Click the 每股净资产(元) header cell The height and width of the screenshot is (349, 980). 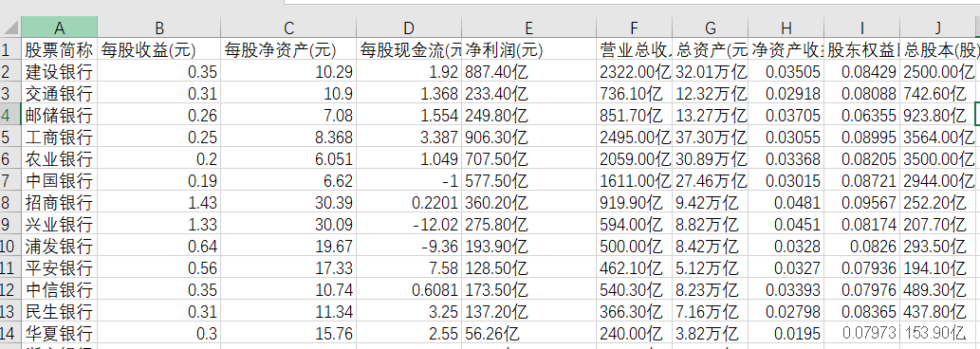[x=288, y=48]
